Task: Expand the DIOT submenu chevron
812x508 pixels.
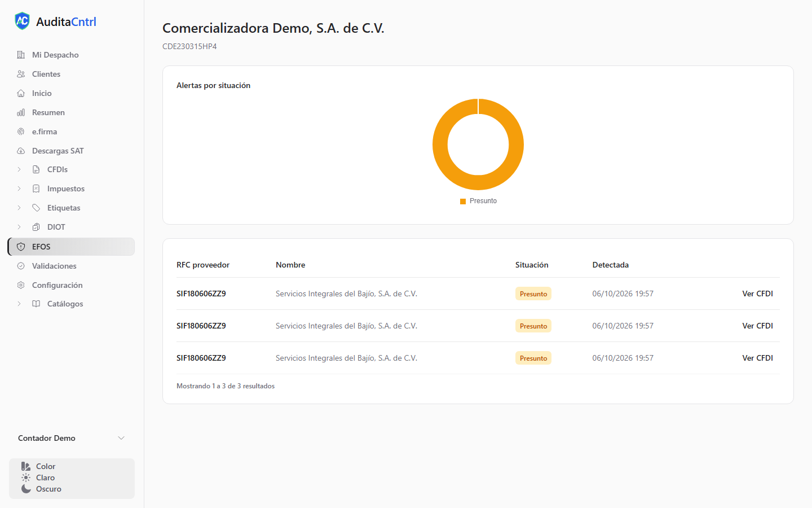Action: click(x=19, y=227)
